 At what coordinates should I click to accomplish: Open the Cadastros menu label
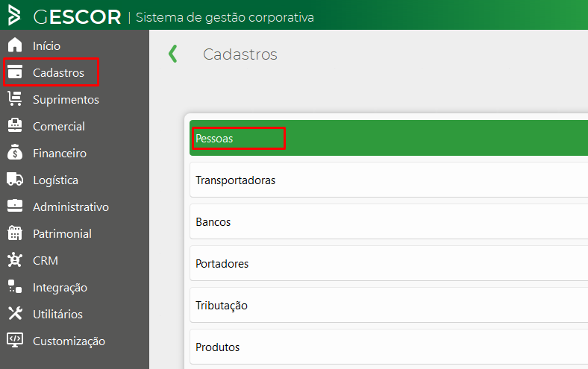[58, 72]
